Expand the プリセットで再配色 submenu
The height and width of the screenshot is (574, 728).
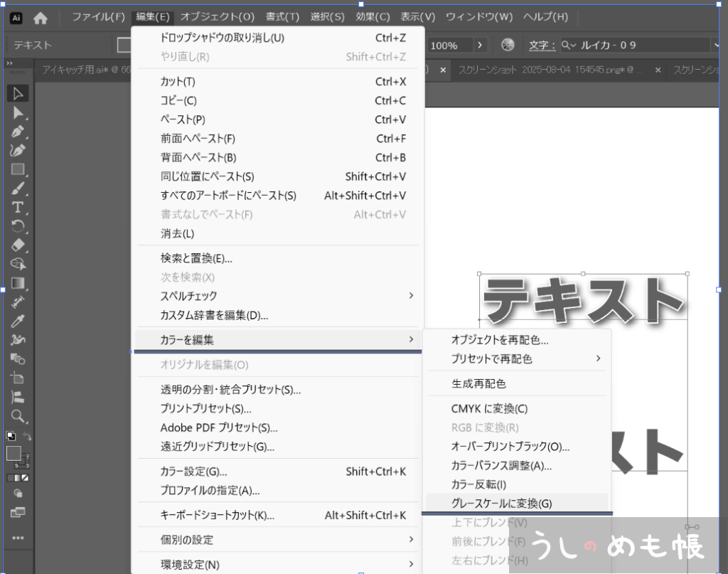[597, 359]
